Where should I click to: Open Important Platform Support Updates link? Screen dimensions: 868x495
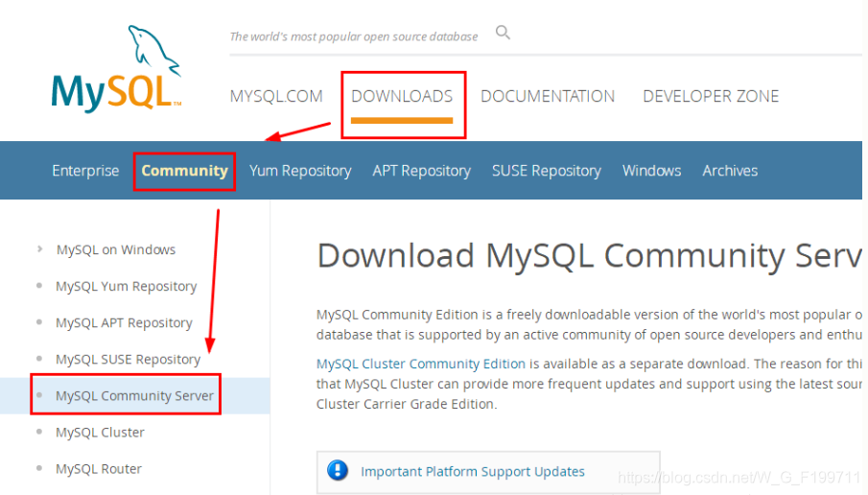coord(473,471)
